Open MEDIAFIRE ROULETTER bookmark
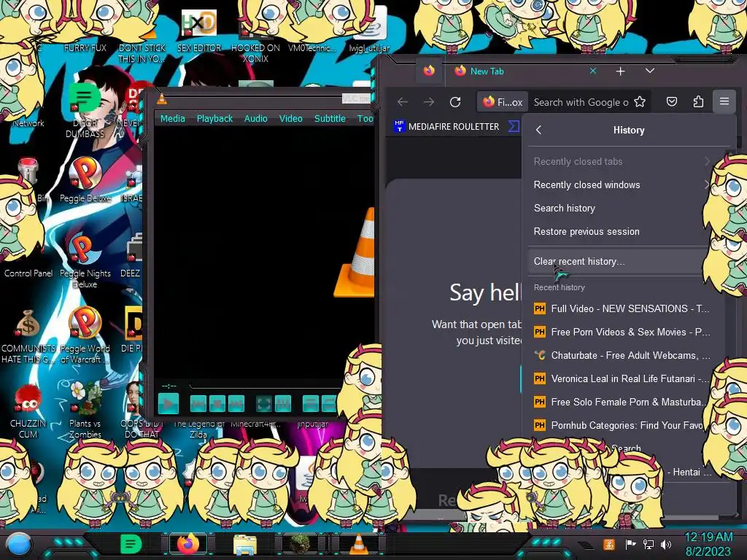The image size is (747, 560). [446, 127]
